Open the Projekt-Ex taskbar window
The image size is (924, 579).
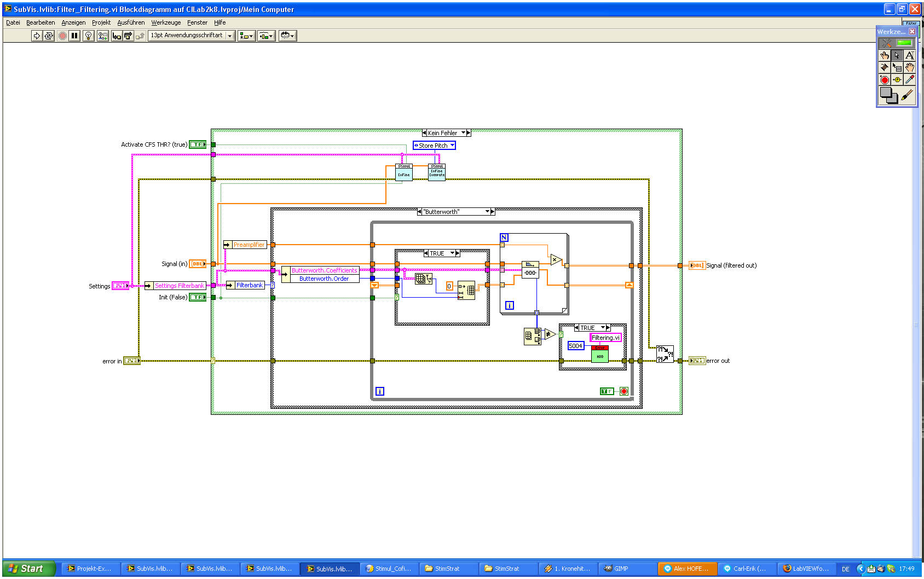[90, 569]
